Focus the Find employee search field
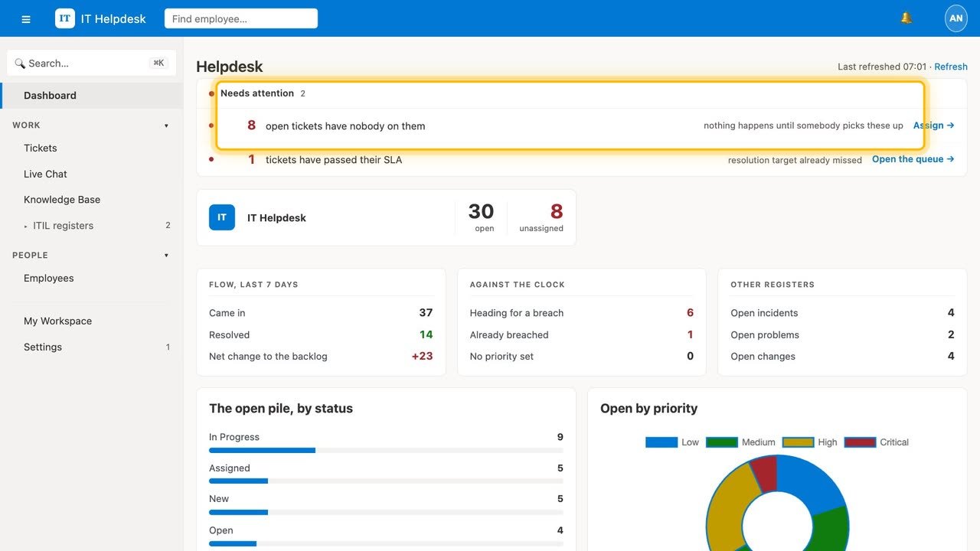The height and width of the screenshot is (551, 980). (241, 18)
